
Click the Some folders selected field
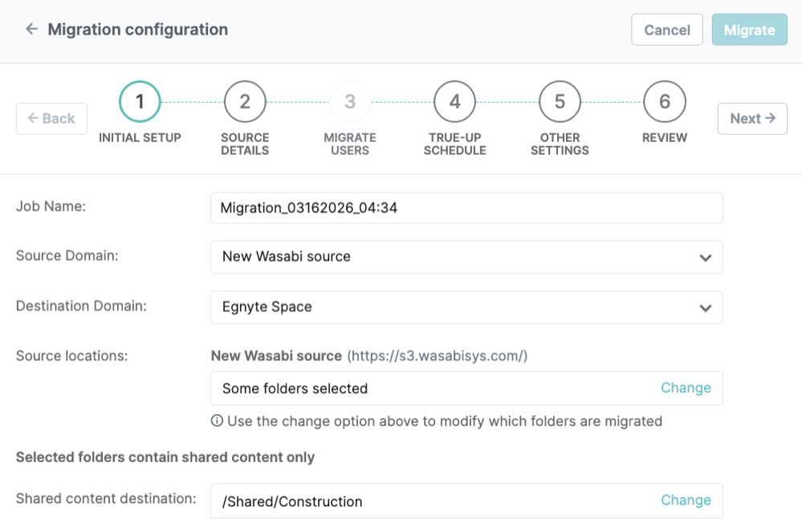point(401,388)
